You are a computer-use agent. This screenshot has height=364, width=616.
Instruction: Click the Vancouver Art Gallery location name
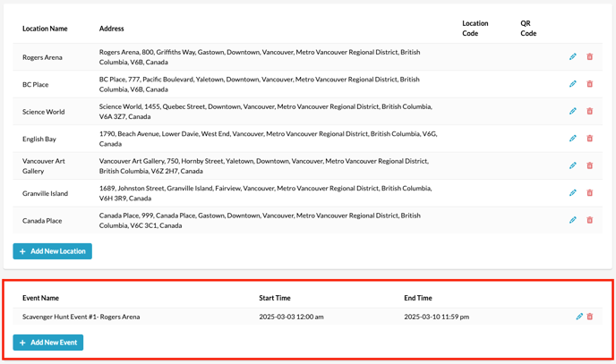point(44,166)
